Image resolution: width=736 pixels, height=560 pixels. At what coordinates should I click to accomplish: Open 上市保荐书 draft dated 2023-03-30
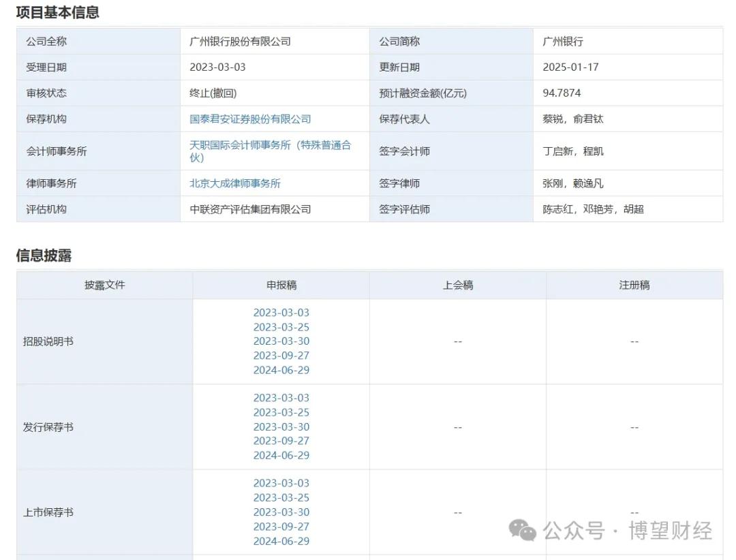[281, 512]
